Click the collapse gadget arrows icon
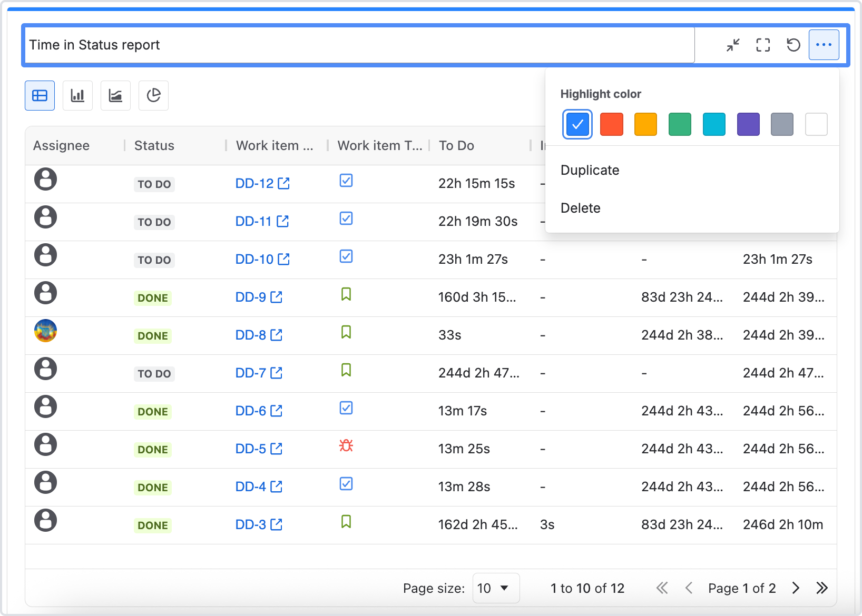 733,45
